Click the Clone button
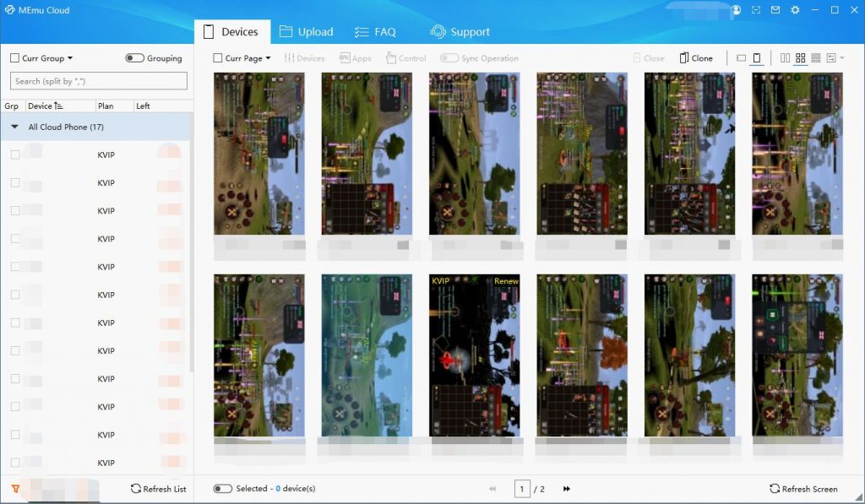 point(696,58)
